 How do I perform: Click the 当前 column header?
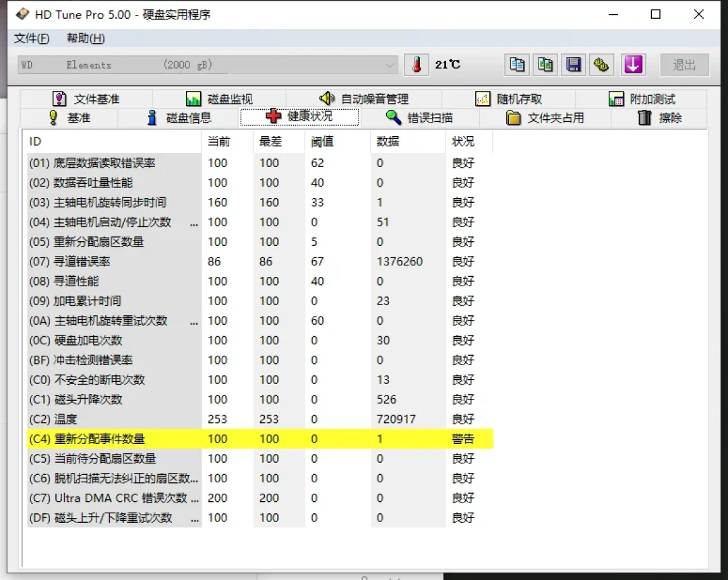228,141
